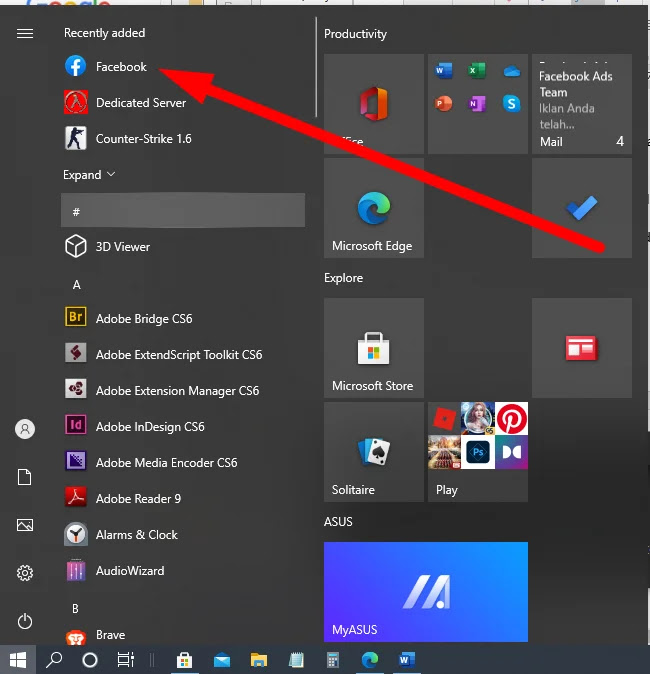Switch to Microsoft Edge on the taskbar

pyautogui.click(x=370, y=659)
